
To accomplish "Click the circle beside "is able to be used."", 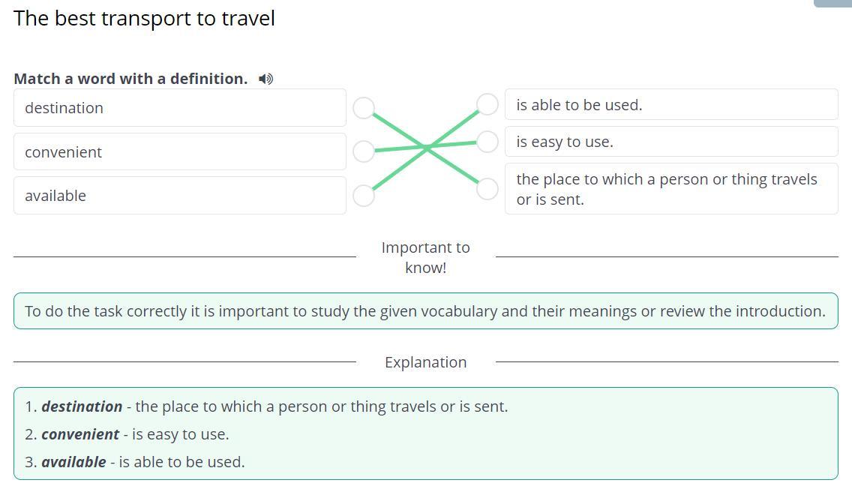I will click(487, 104).
